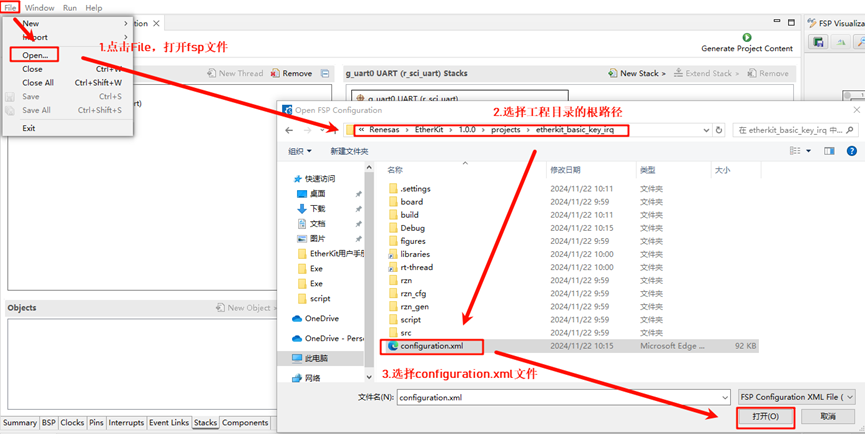Select the rzn_cfg folder
Viewport: 865px width, 434px height.
coord(413,293)
